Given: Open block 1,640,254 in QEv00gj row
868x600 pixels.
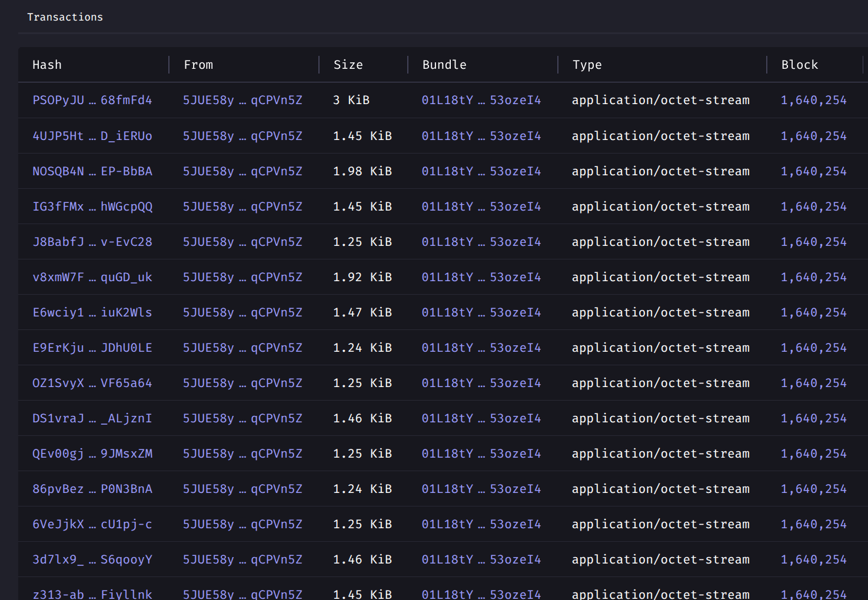Looking at the screenshot, I should click(814, 454).
